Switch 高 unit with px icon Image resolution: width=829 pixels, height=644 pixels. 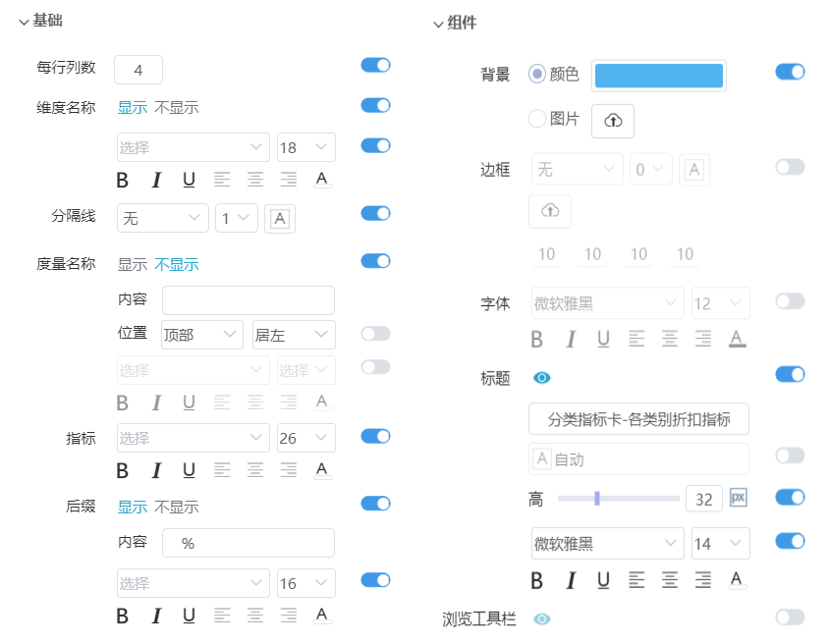[x=738, y=498]
